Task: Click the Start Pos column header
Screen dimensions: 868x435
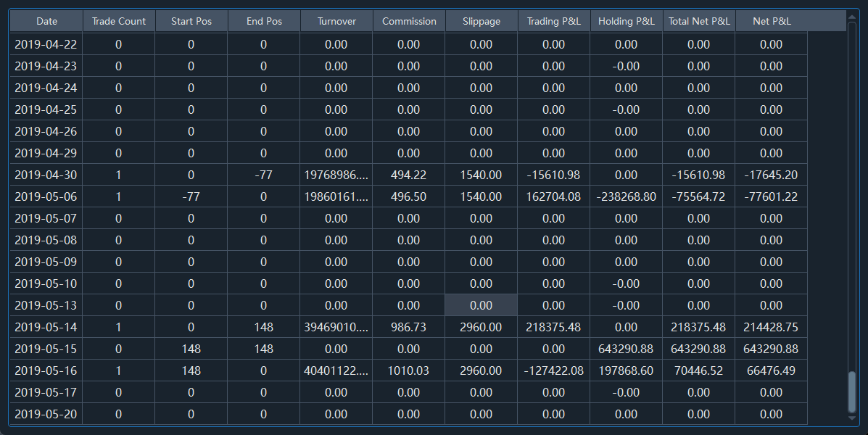Action: pyautogui.click(x=191, y=21)
